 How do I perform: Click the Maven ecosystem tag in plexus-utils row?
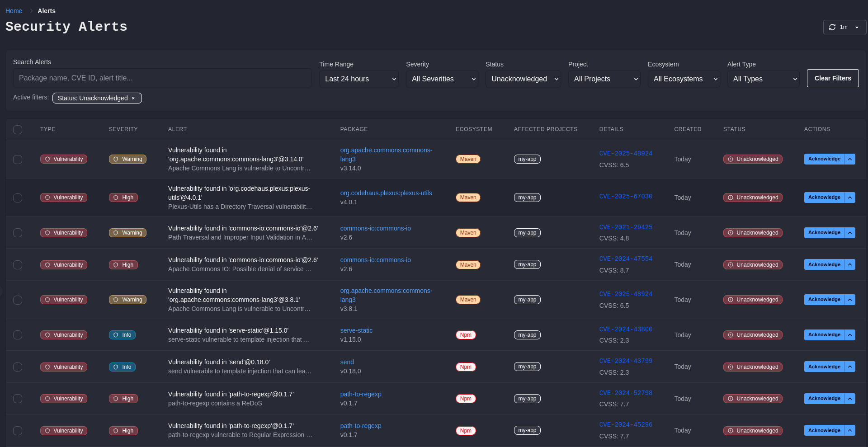pos(468,198)
